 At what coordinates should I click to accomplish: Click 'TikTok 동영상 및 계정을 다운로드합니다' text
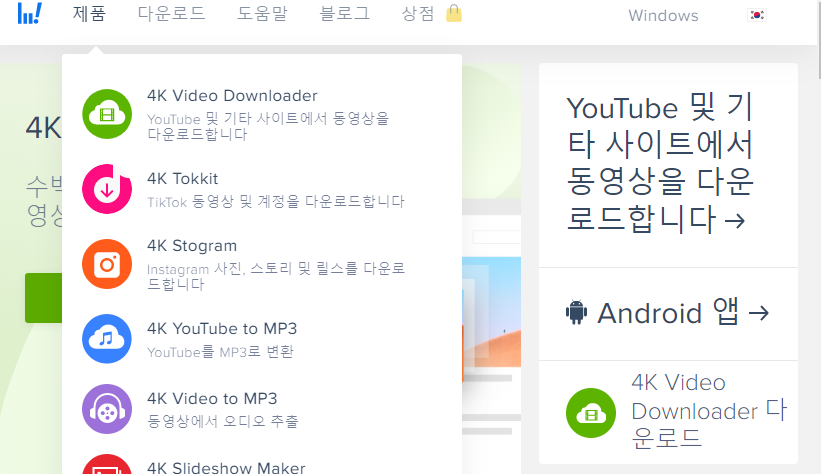click(276, 202)
